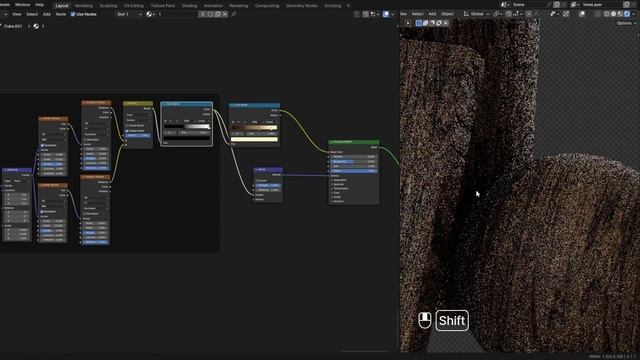The image size is (640, 360).
Task: Click the cream color swatch on second Color Ramp
Action: click(x=254, y=139)
